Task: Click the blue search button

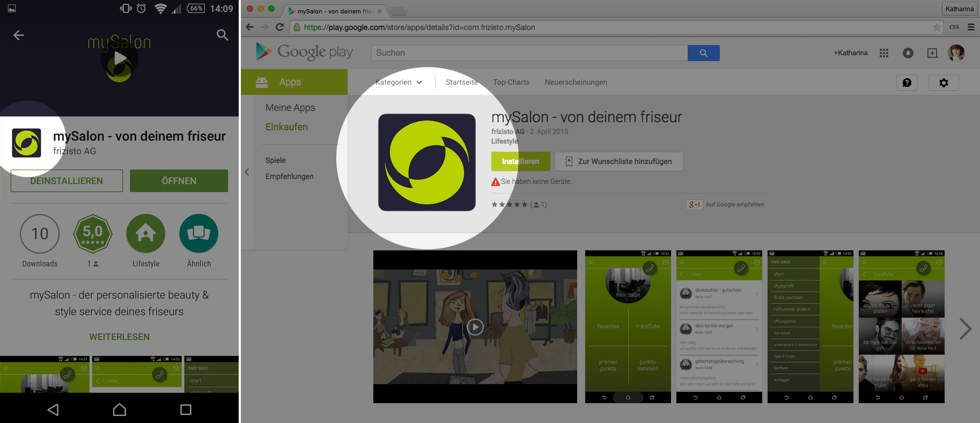Action: click(704, 53)
